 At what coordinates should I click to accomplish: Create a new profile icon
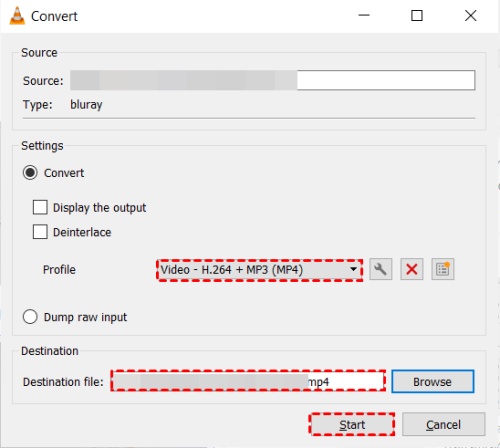(443, 269)
